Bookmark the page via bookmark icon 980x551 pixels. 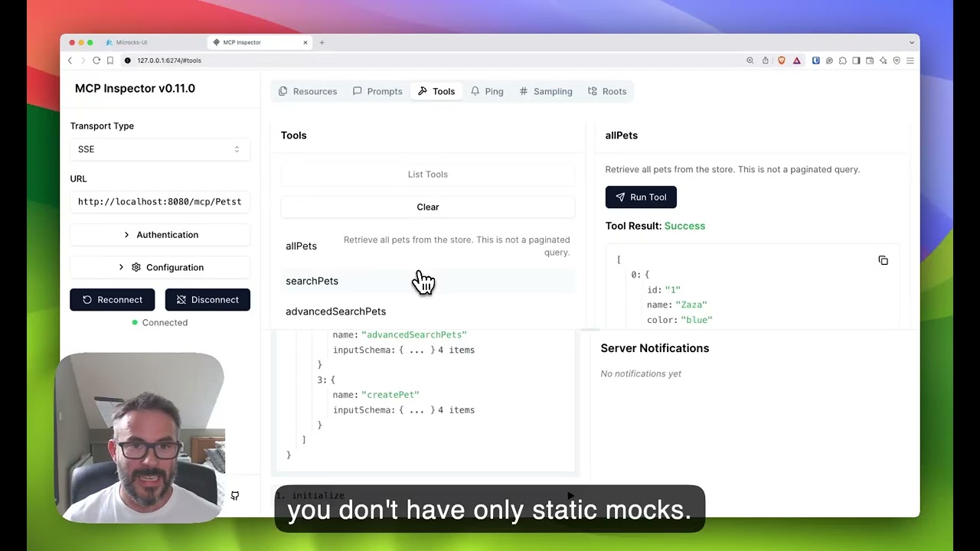110,60
